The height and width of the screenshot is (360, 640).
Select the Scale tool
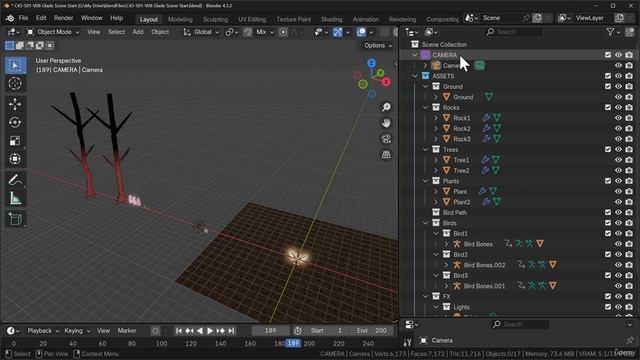pyautogui.click(x=15, y=141)
